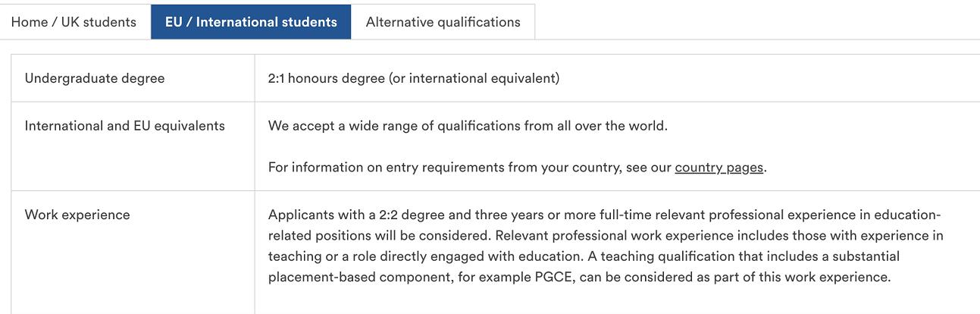Click the Work experience row label
Viewport: 980px width, 314px height.
77,215
